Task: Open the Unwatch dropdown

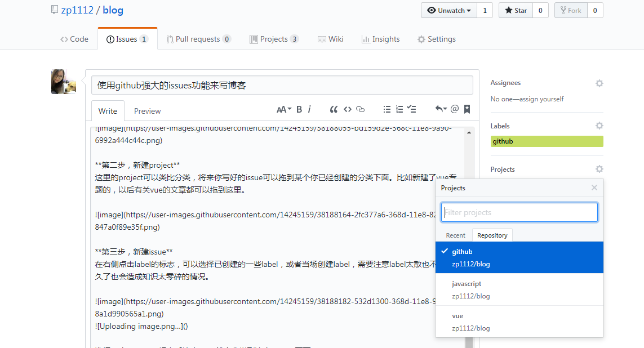Action: (449, 10)
